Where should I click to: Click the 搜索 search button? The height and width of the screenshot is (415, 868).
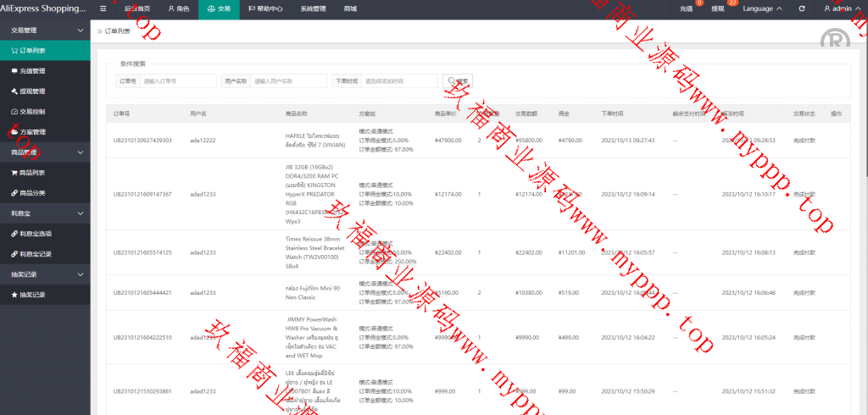[457, 81]
